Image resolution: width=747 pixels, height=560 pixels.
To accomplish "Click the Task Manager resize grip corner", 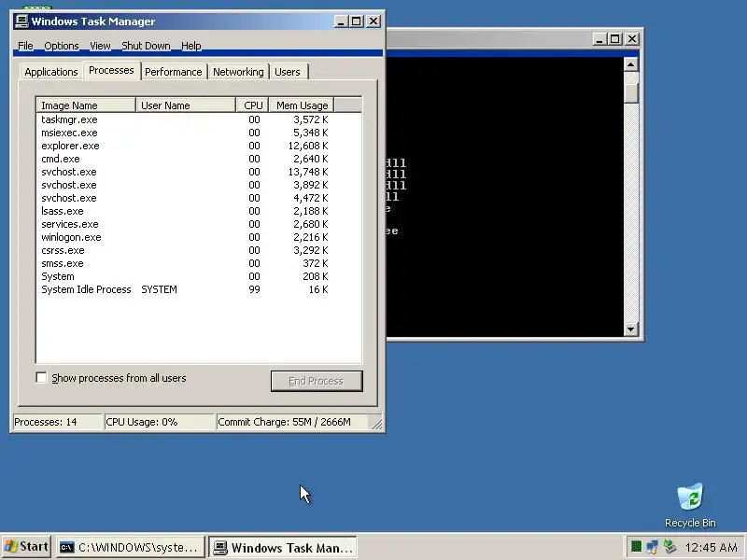I will pos(376,424).
